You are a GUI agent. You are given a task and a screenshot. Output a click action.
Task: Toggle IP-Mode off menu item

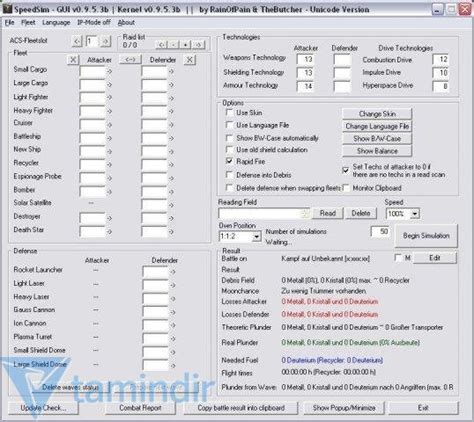pyautogui.click(x=94, y=23)
